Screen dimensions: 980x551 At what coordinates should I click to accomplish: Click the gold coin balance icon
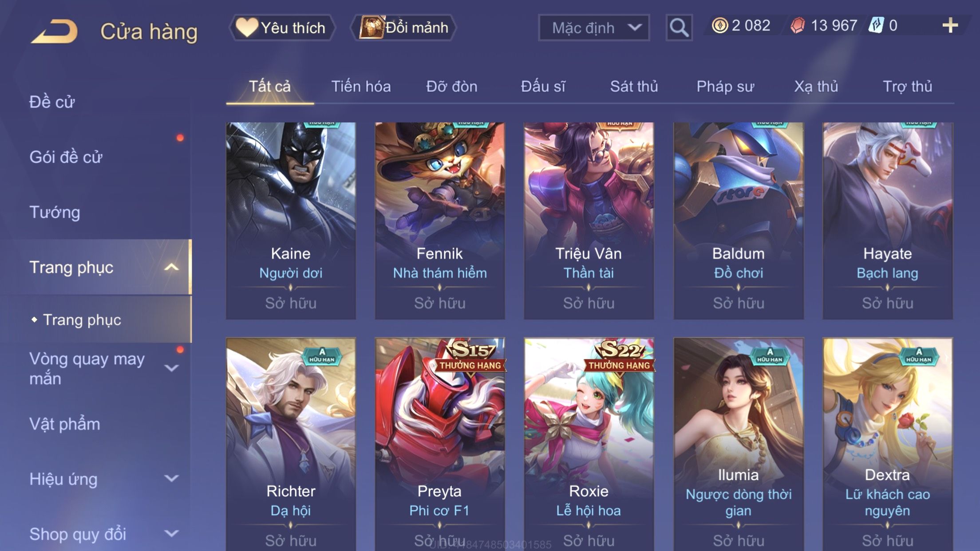[x=720, y=25]
